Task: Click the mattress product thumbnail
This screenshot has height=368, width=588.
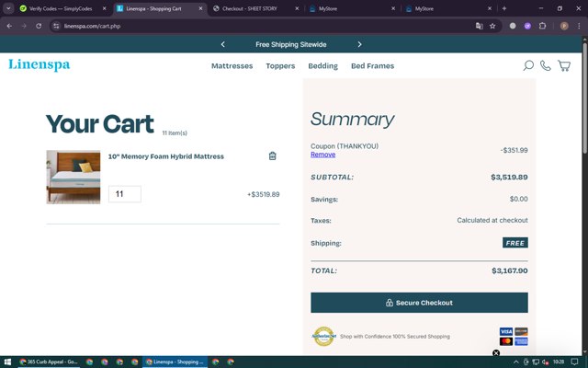Action: click(73, 177)
